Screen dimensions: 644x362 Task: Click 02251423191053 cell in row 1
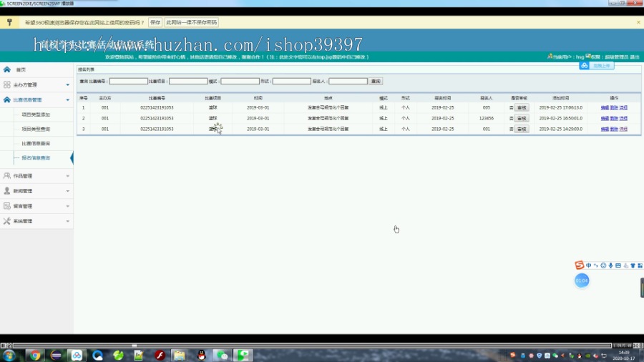click(x=157, y=107)
